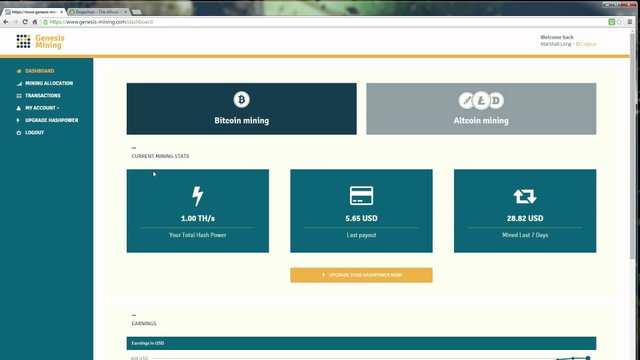Click the Marshall Long username text
Screen dimensions: 640x360
[556, 44]
